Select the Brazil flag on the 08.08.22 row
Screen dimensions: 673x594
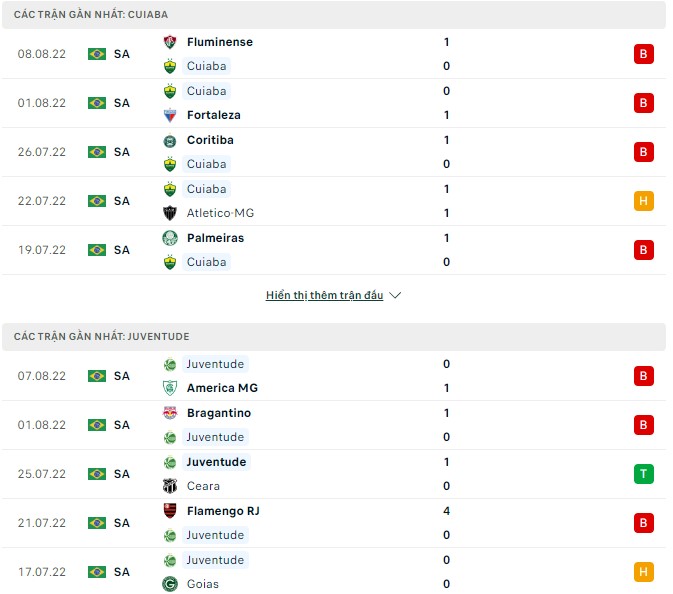click(97, 54)
